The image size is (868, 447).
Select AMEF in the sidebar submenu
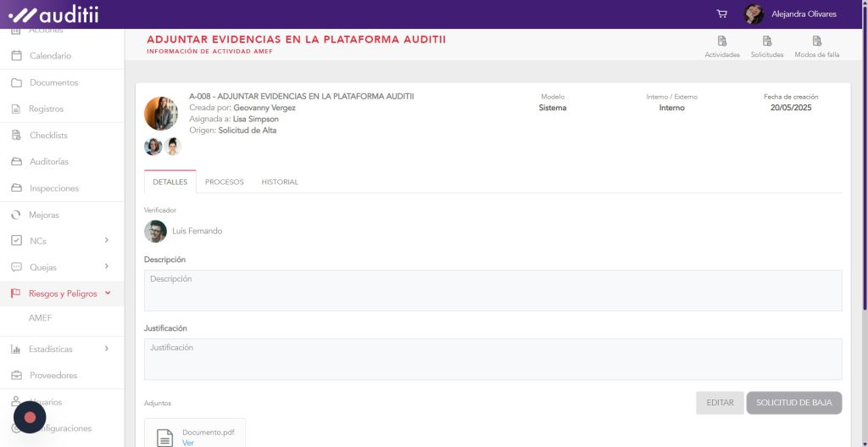point(41,318)
